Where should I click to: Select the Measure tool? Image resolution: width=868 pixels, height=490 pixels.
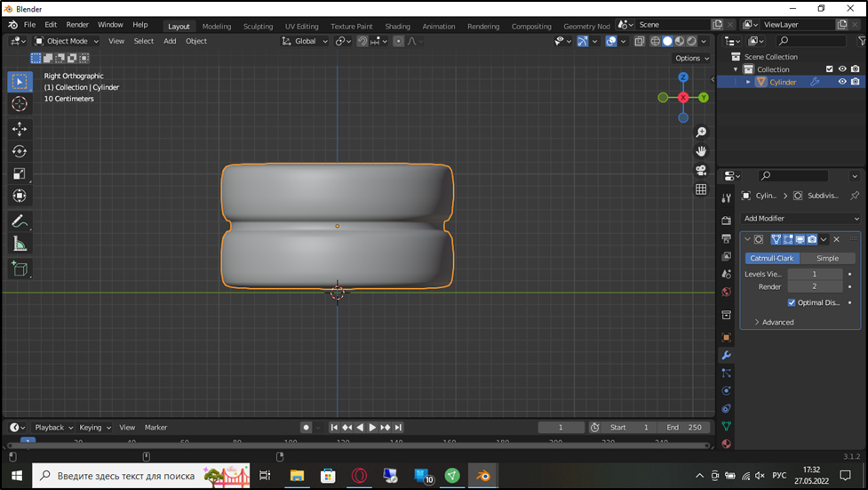(20, 244)
